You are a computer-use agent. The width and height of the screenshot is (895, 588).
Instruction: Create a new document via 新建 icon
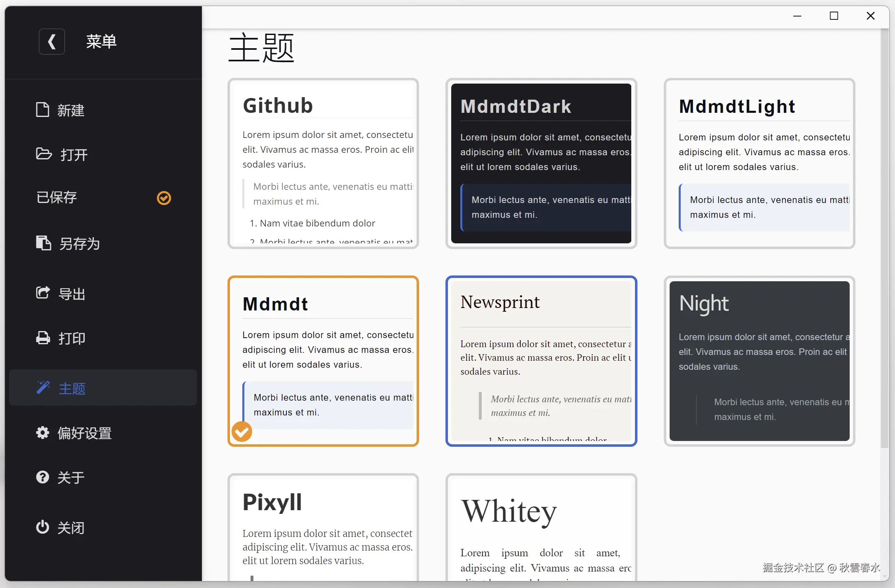tap(43, 109)
